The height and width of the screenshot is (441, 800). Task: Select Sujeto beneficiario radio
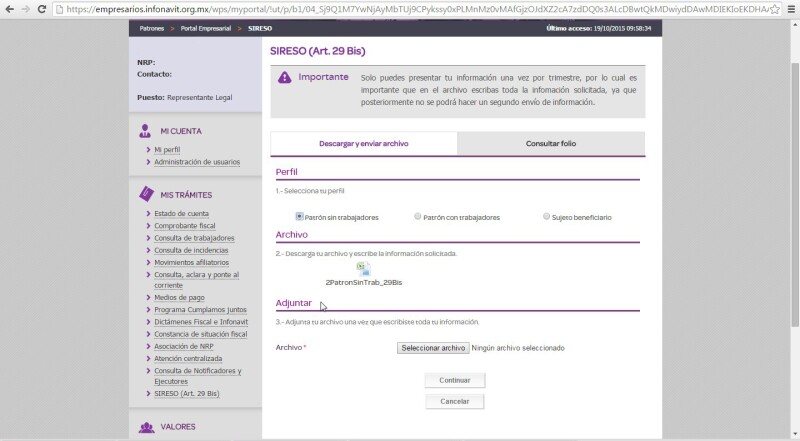tap(546, 216)
